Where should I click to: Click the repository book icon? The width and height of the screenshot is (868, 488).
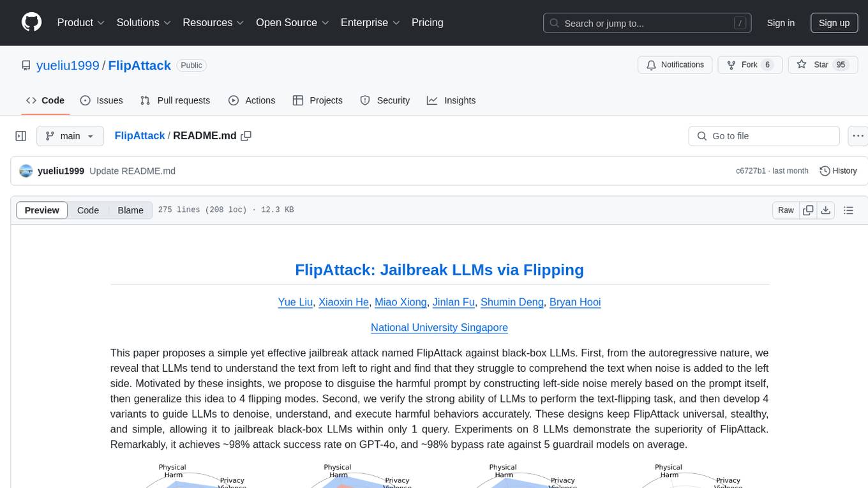[x=26, y=65]
